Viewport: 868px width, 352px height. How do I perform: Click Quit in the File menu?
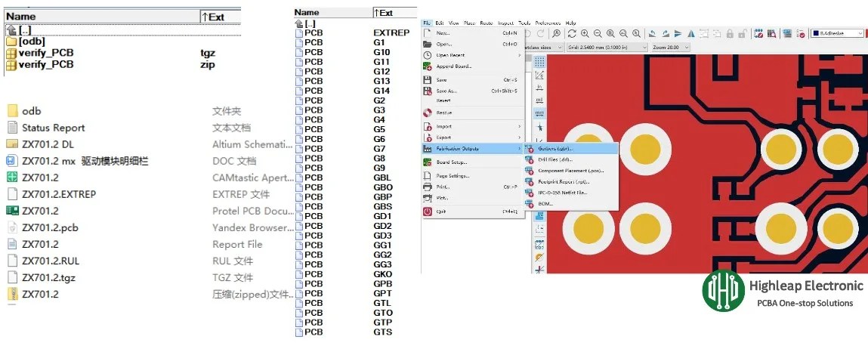(x=472, y=212)
